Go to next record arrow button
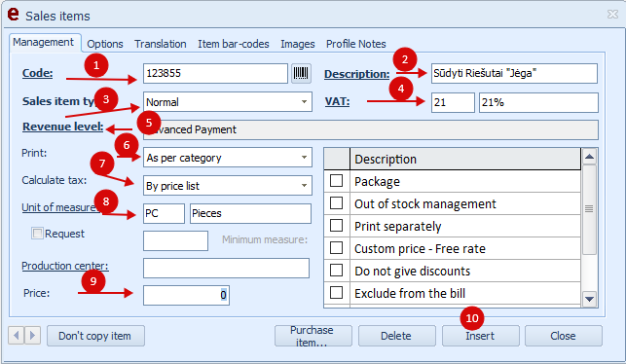Screen dimensions: 626x364 [33, 335]
